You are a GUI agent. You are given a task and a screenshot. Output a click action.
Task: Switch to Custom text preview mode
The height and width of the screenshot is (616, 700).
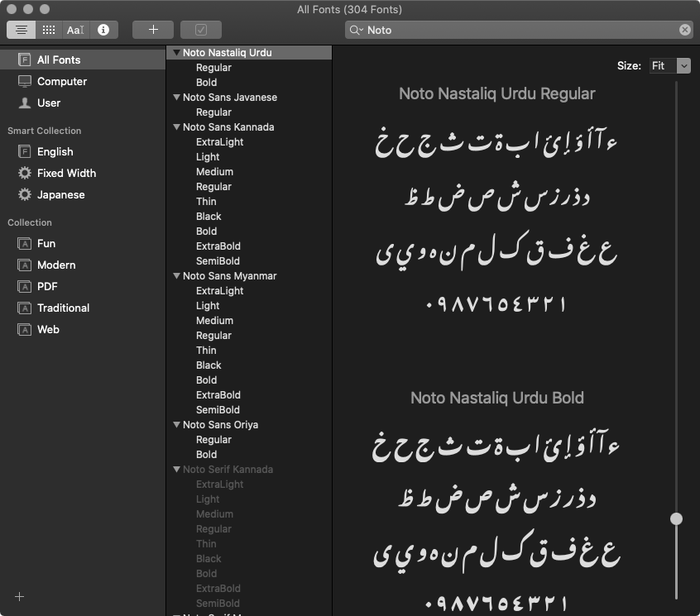75,30
